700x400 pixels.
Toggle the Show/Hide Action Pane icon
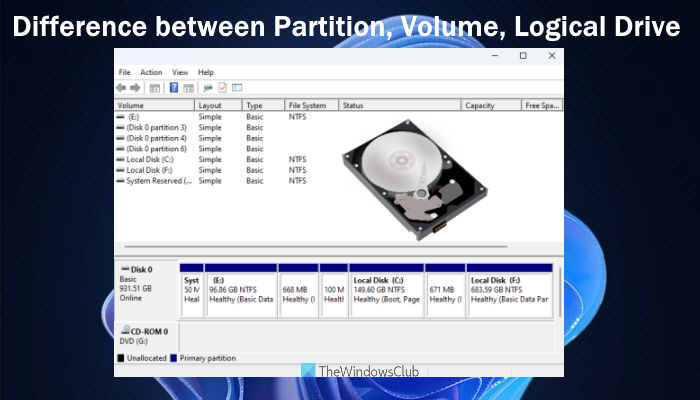[x=188, y=88]
